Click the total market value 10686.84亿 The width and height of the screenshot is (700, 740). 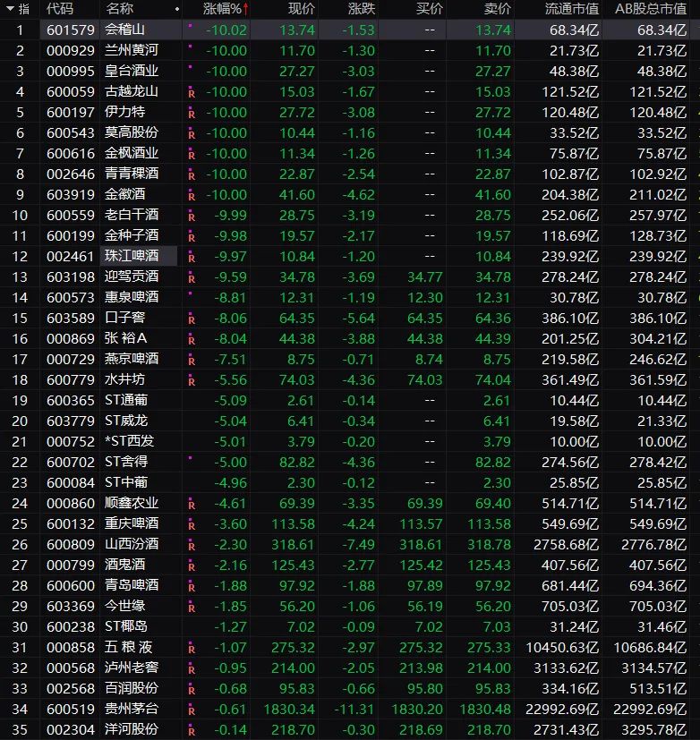point(650,647)
